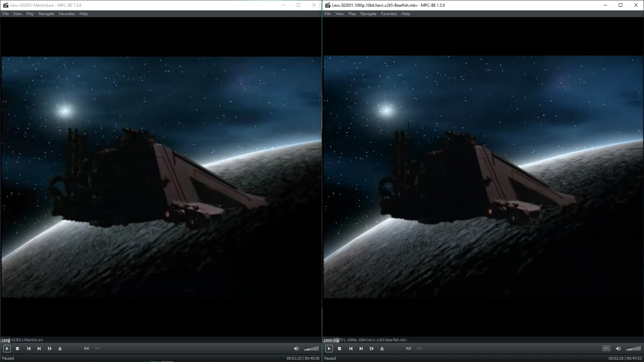This screenshot has height=362, width=644.
Task: Click Next file button in left player
Action: (x=39, y=349)
